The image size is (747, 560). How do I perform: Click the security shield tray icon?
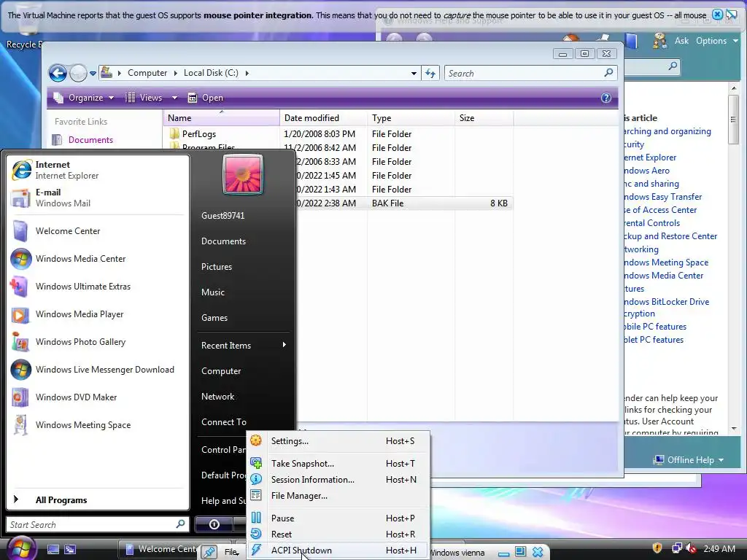657,548
